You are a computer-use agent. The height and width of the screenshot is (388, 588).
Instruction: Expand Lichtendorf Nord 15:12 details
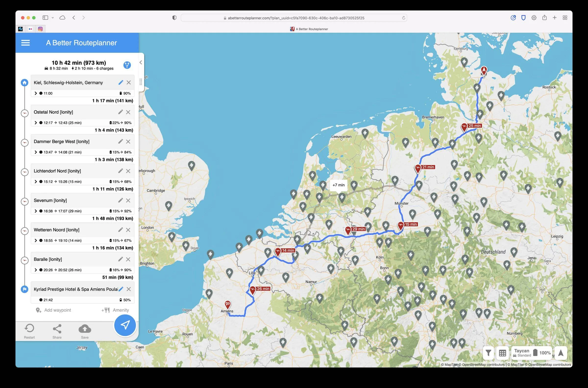pos(36,182)
